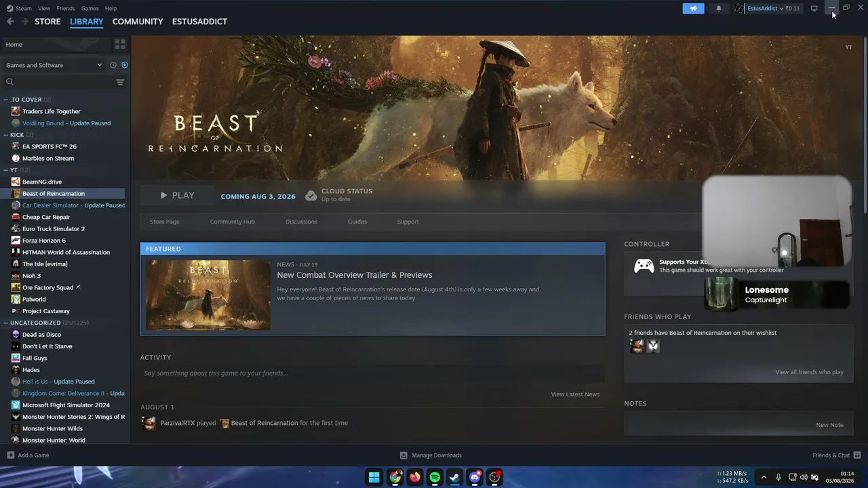The width and height of the screenshot is (868, 488).
Task: Open the library advanced filters icon
Action: (120, 82)
